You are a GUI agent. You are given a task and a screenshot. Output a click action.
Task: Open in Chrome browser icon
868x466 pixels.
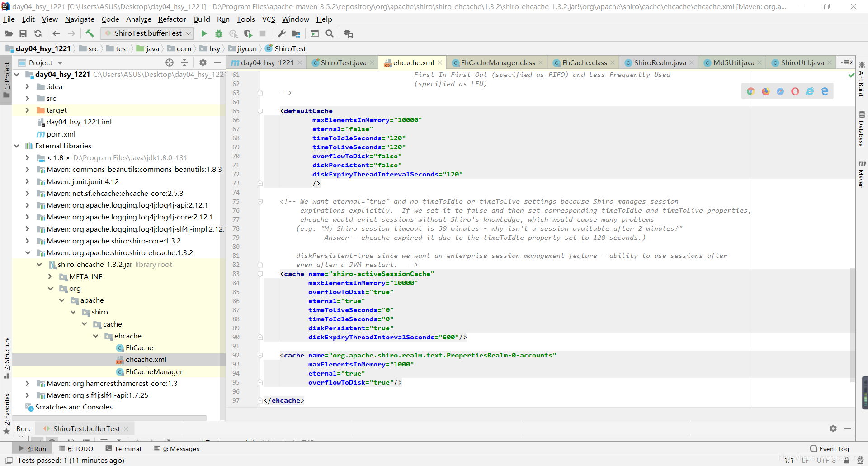751,91
